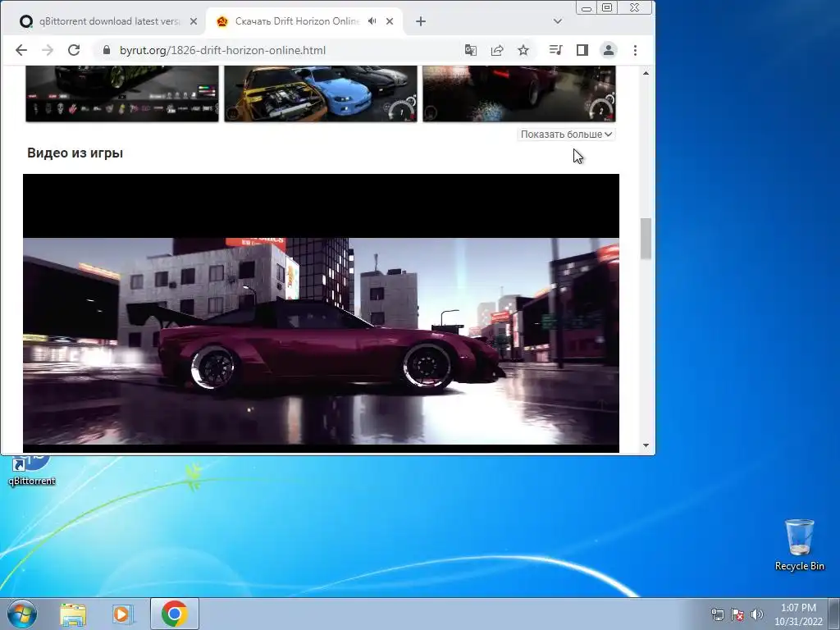The height and width of the screenshot is (630, 840).
Task: Click Chrome icon in taskbar
Action: (175, 614)
